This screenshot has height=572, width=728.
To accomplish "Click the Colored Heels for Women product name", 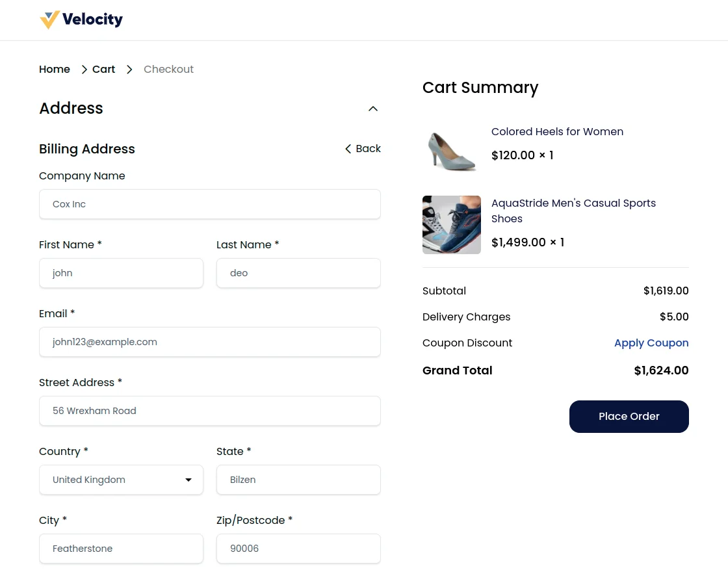I will tap(557, 131).
